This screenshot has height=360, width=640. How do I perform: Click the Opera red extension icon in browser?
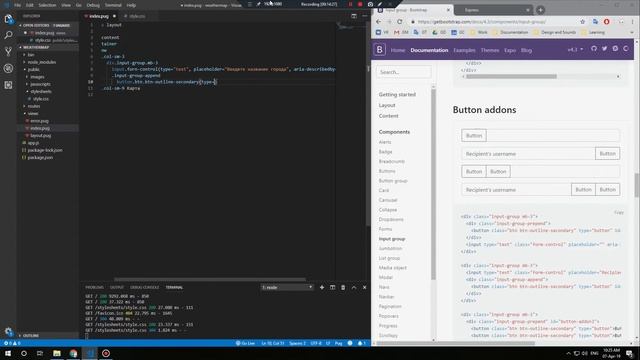tap(607, 22)
